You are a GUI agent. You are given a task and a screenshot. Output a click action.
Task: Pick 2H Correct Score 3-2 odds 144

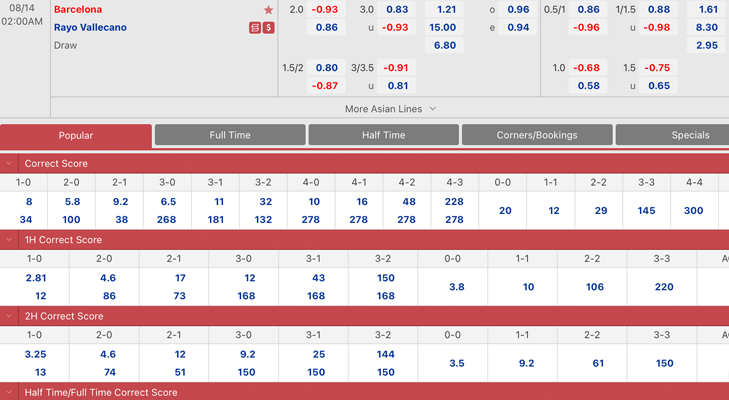pos(385,354)
